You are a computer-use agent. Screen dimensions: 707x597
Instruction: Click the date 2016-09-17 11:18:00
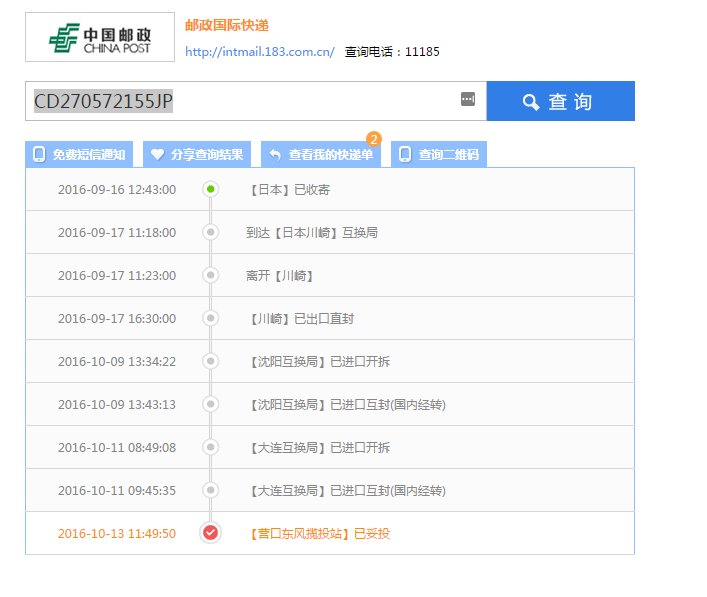[x=117, y=233]
